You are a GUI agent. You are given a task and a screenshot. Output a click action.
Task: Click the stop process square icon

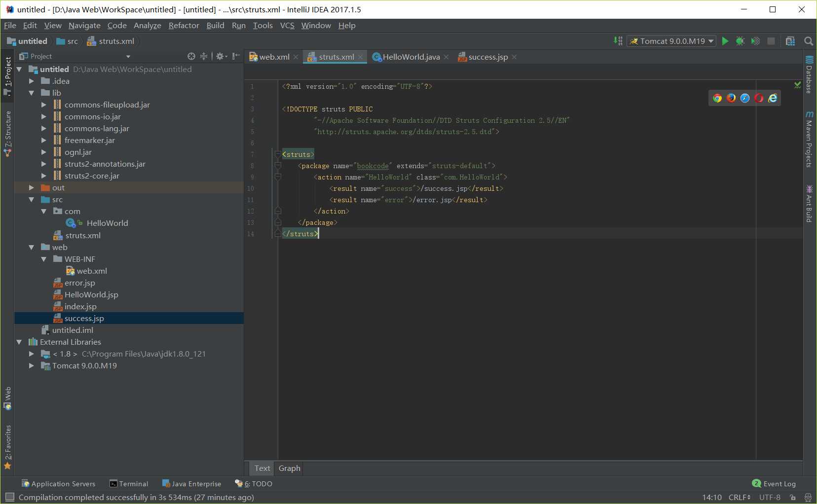(771, 41)
